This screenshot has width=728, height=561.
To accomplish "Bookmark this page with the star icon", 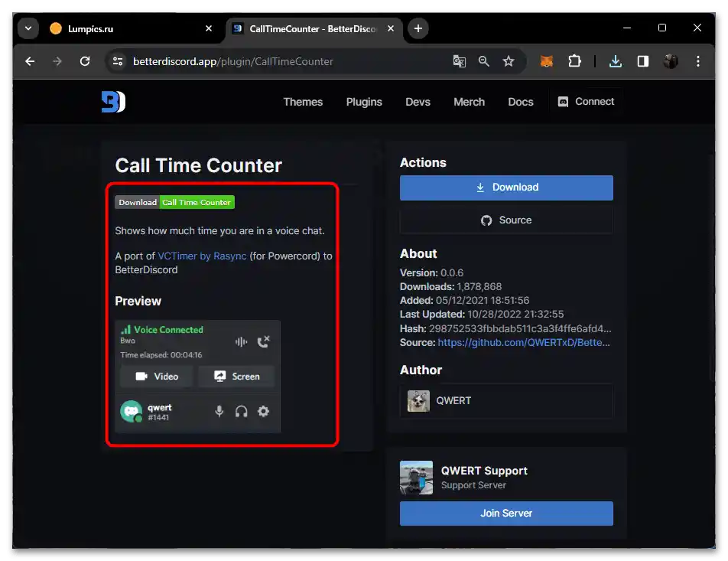I will pos(509,61).
